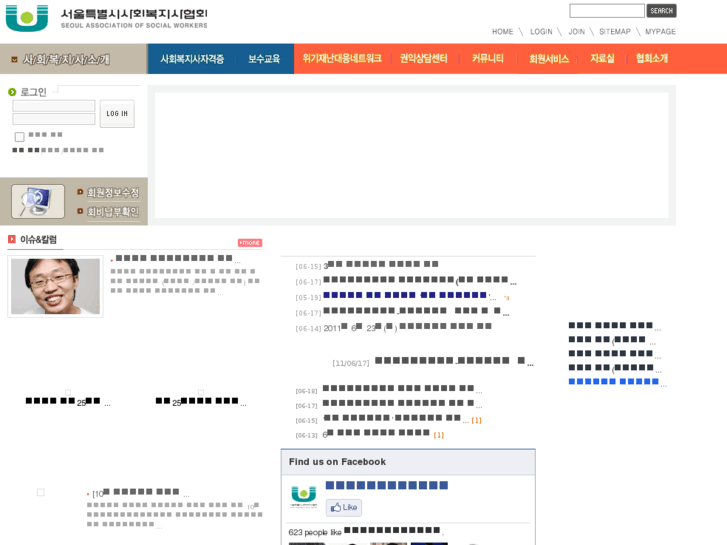
Task: Open the 회원정보수정 link
Action: (113, 192)
